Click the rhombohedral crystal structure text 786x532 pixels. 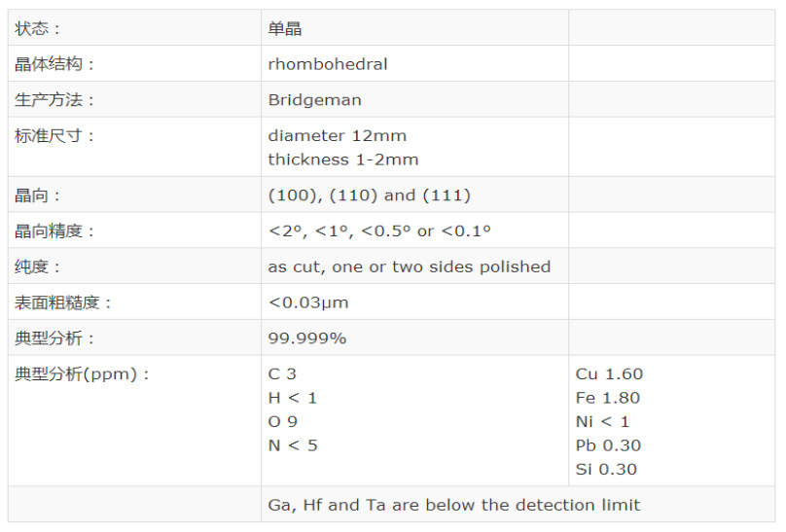point(328,64)
